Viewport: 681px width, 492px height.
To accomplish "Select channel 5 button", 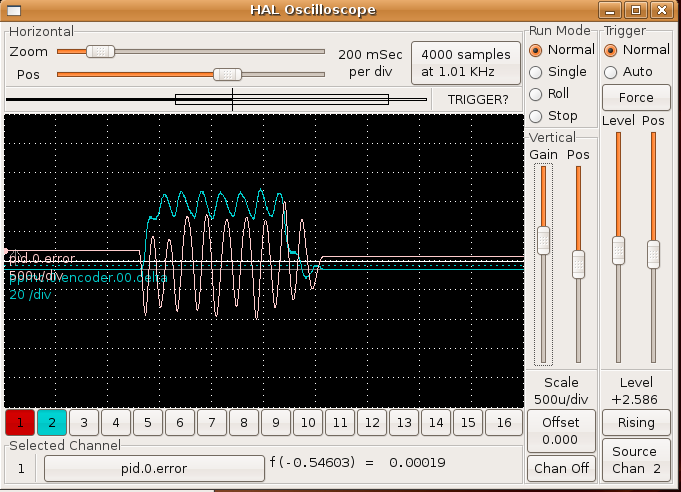I will coord(148,423).
